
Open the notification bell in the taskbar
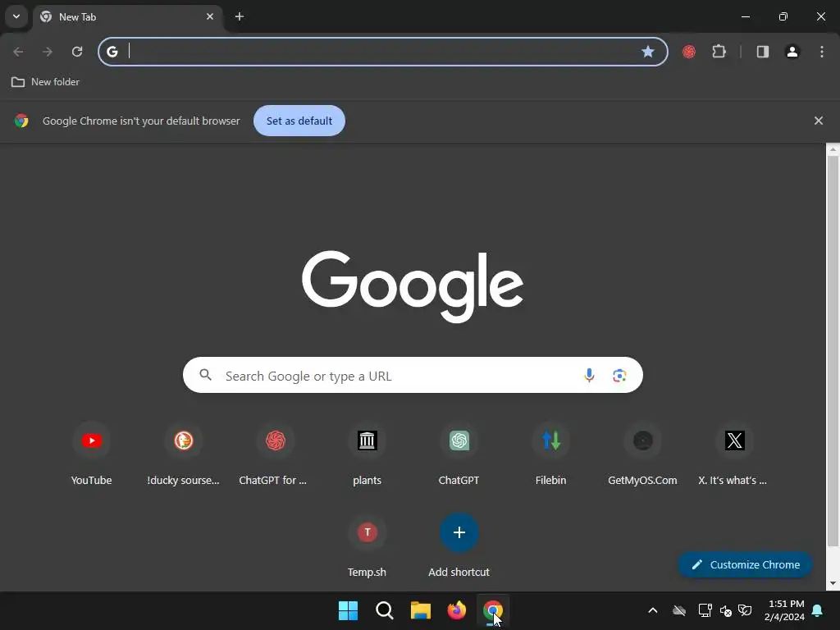pyautogui.click(x=818, y=610)
